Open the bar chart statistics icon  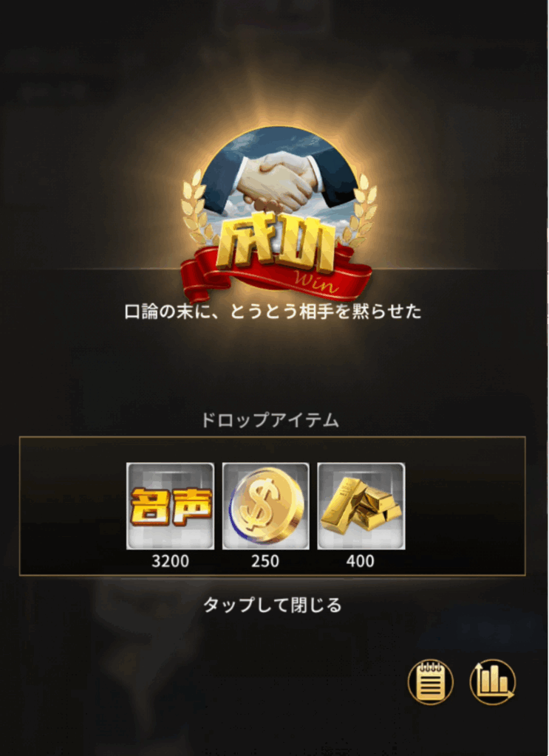[x=493, y=682]
